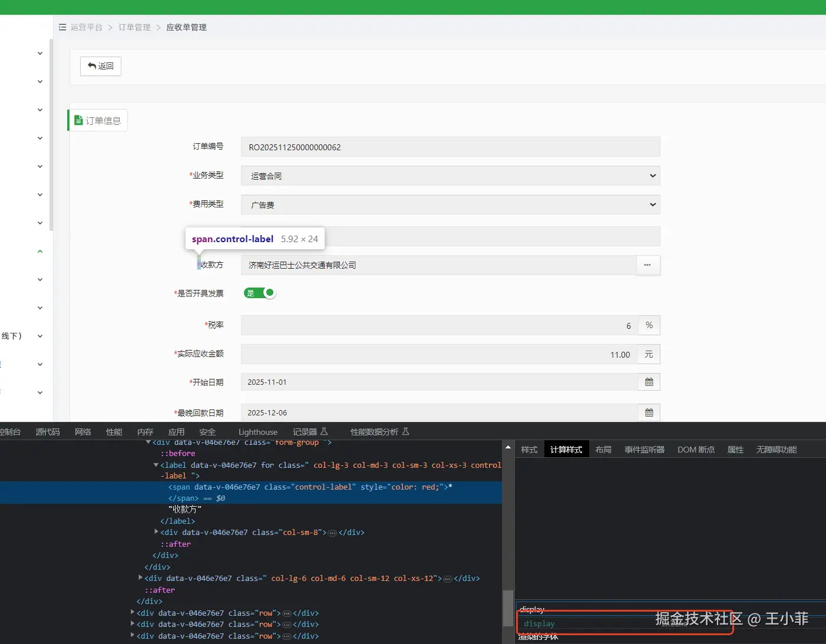Click the 订单管理 breadcrumb link
Viewport: 826px width, 644px height.
pyautogui.click(x=134, y=27)
